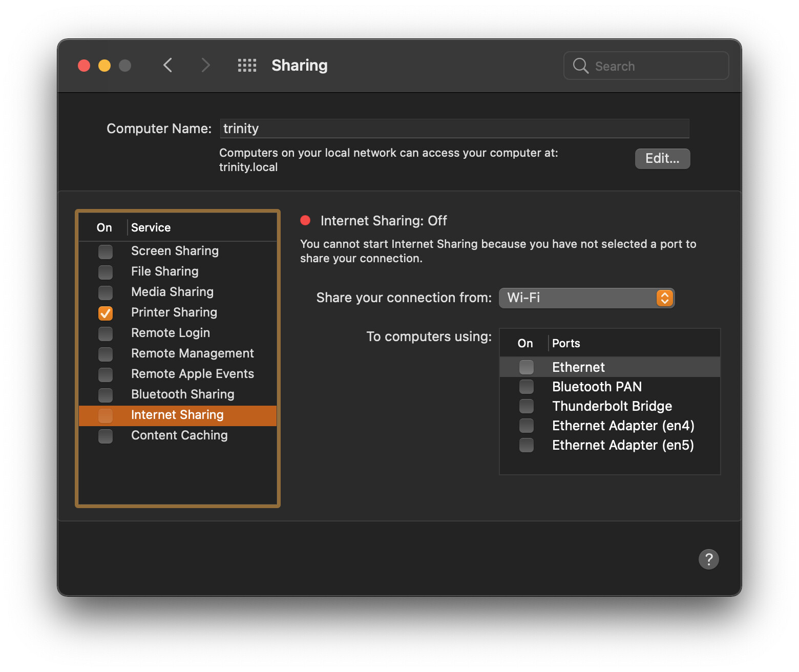This screenshot has height=672, width=799.
Task: Click the Edit… hostname button
Action: pos(662,159)
